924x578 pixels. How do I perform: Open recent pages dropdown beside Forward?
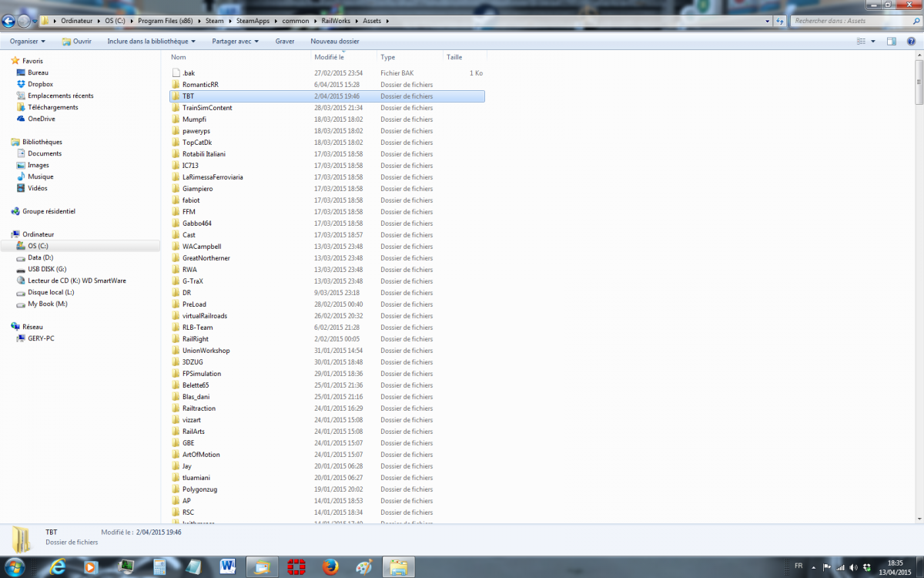tap(36, 21)
